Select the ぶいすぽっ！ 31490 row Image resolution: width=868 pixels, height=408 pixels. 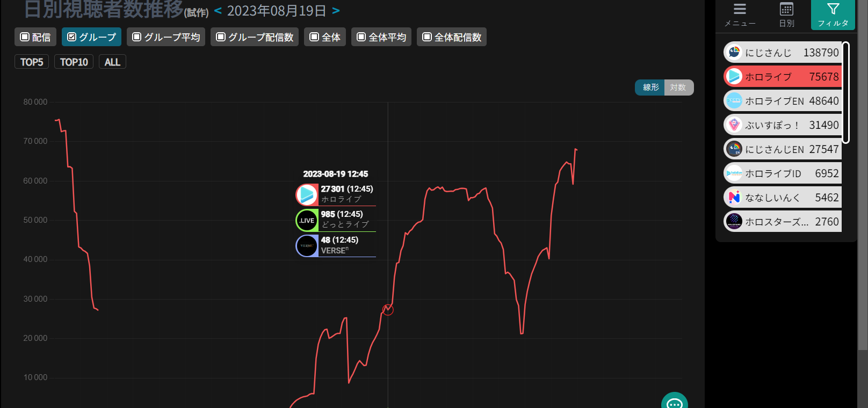coord(783,125)
